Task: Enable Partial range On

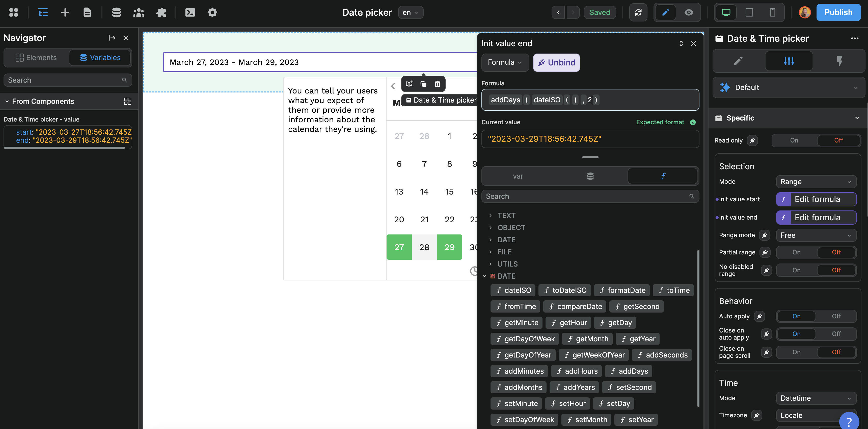Action: click(796, 252)
